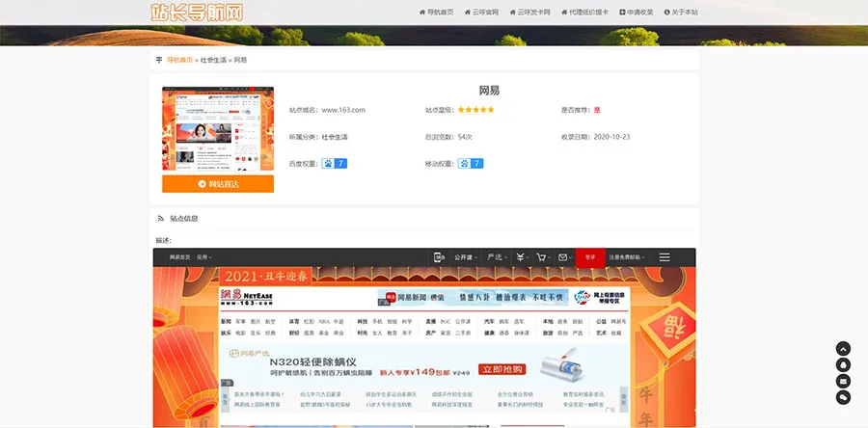Click the email envelope floating icon

(x=843, y=381)
